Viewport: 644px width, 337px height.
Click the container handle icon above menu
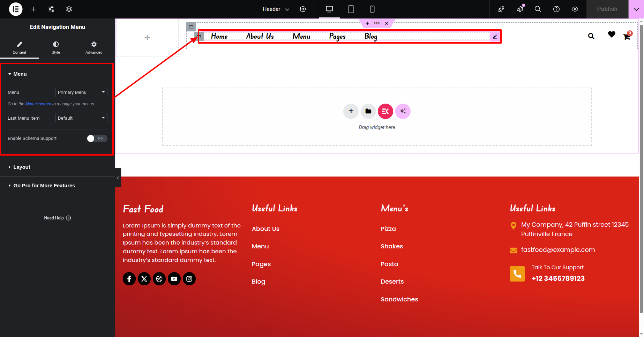191,27
